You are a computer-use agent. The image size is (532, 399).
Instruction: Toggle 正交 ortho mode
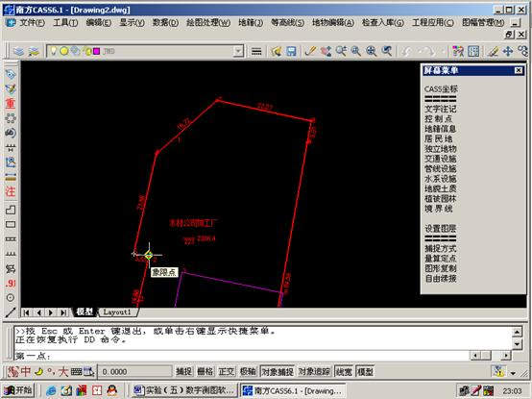pyautogui.click(x=227, y=372)
